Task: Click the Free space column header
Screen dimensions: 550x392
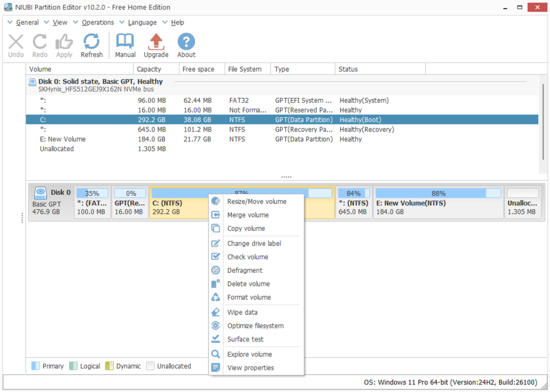Action: 202,69
